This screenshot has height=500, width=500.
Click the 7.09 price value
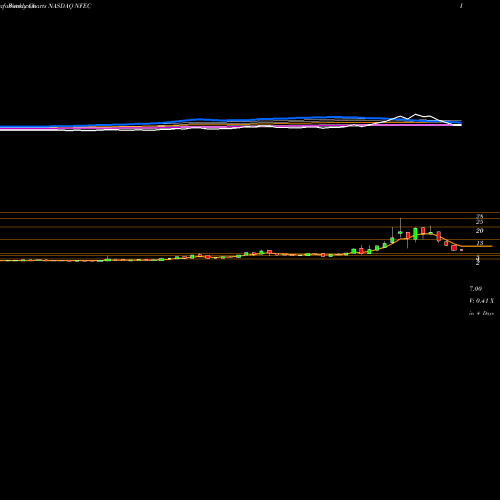point(476,289)
